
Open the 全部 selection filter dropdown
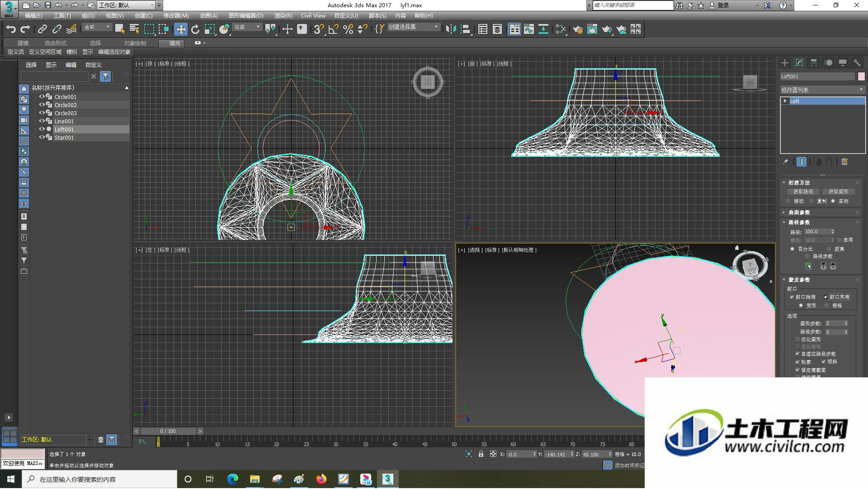[x=97, y=28]
